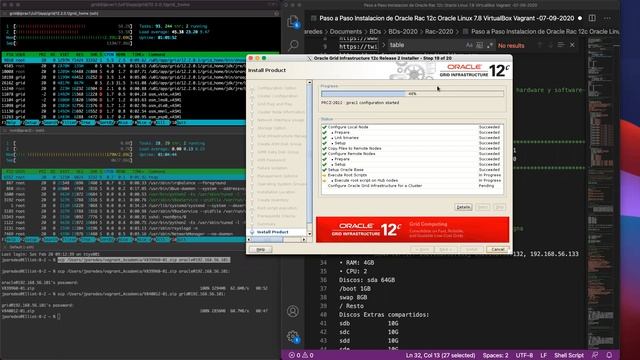640x360 pixels.
Task: Click the Details button in Oracle installer
Action: click(463, 207)
